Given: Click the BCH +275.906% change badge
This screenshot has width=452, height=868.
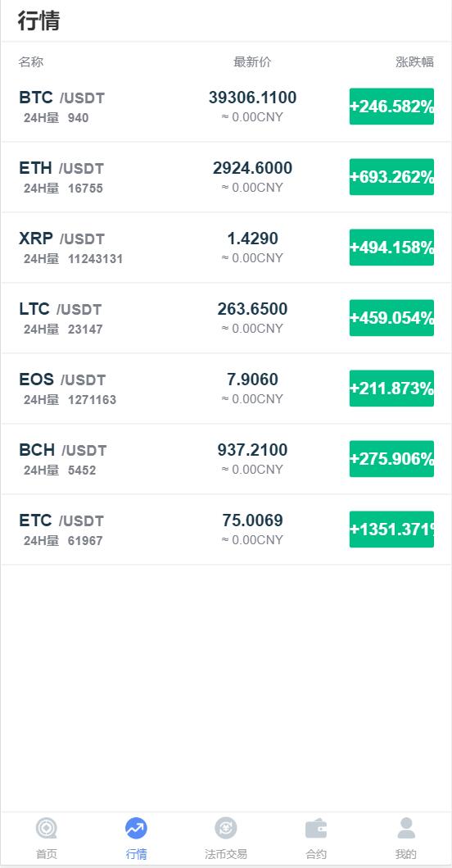Looking at the screenshot, I should pos(391,459).
